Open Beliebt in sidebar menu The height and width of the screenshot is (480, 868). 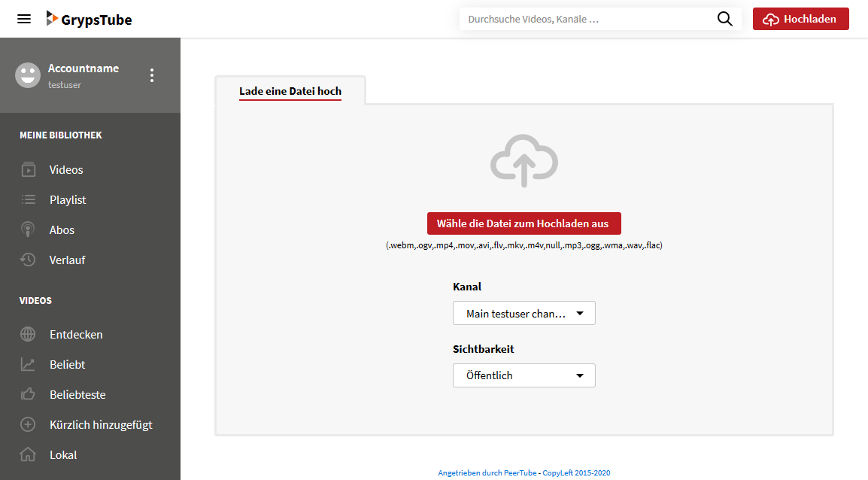(67, 365)
